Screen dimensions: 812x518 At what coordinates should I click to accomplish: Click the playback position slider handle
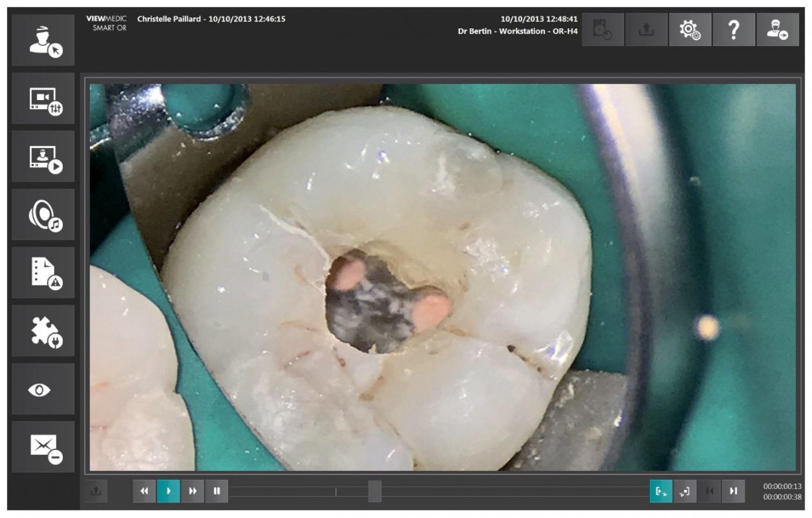tap(375, 491)
